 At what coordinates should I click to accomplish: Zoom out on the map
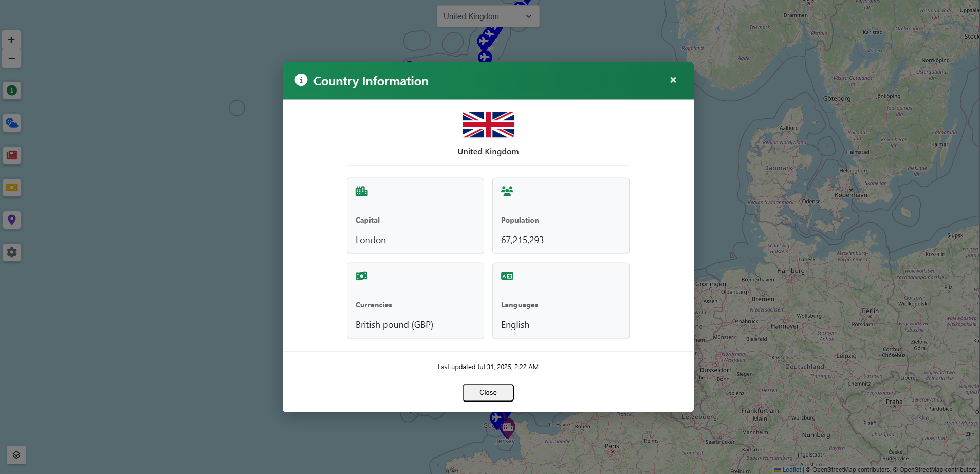coord(11,59)
